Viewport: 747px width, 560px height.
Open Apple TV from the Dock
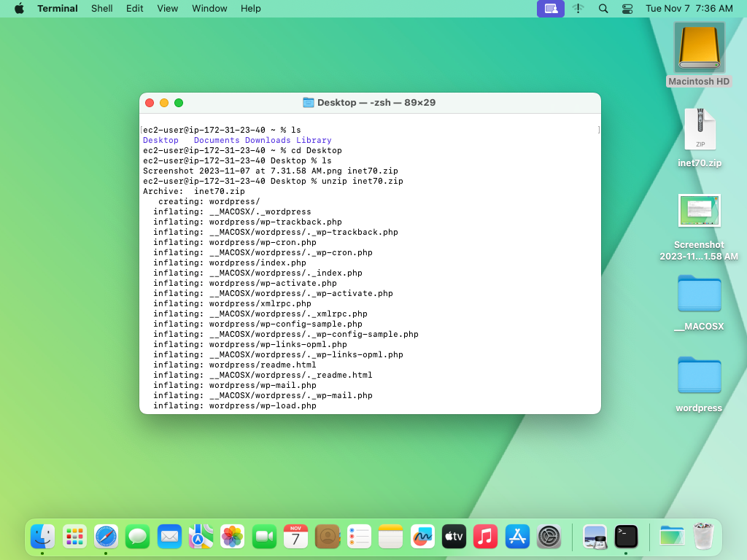pyautogui.click(x=454, y=537)
